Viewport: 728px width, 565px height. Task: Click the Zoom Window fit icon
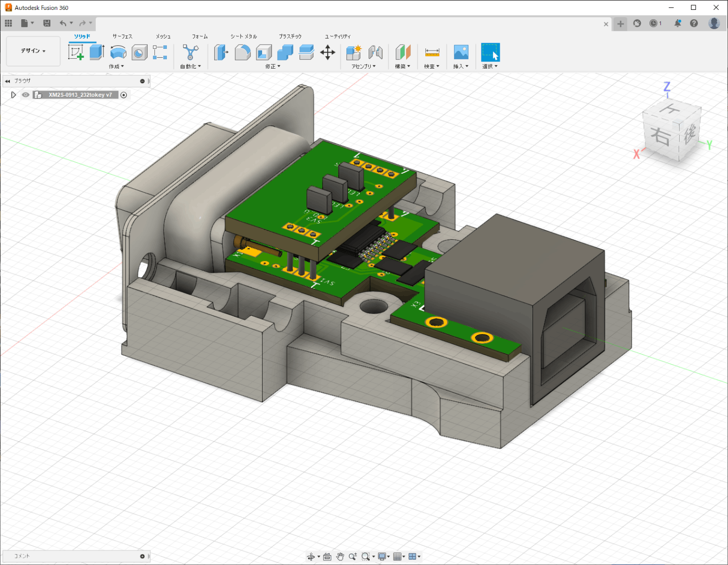click(x=366, y=557)
